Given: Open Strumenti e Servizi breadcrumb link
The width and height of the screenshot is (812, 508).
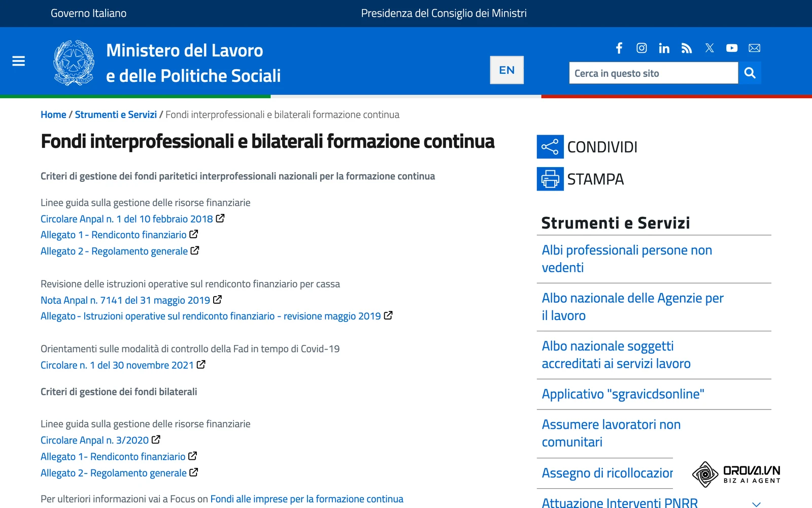Looking at the screenshot, I should click(x=116, y=115).
